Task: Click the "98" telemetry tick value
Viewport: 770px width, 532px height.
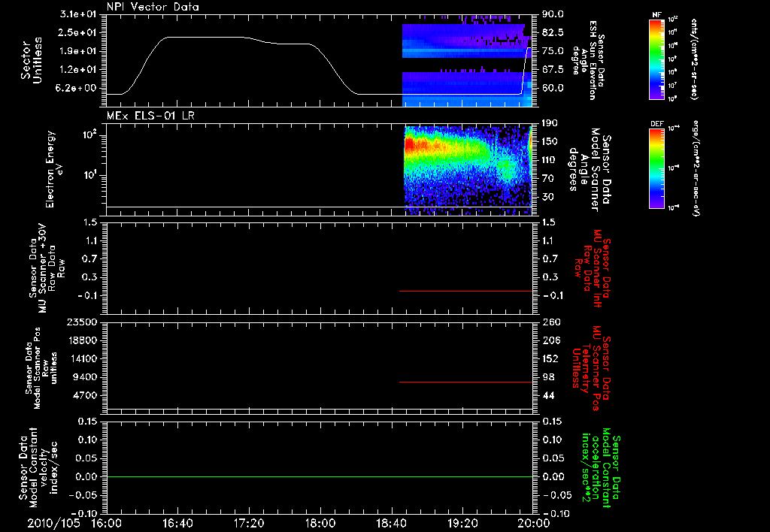Action: click(548, 377)
